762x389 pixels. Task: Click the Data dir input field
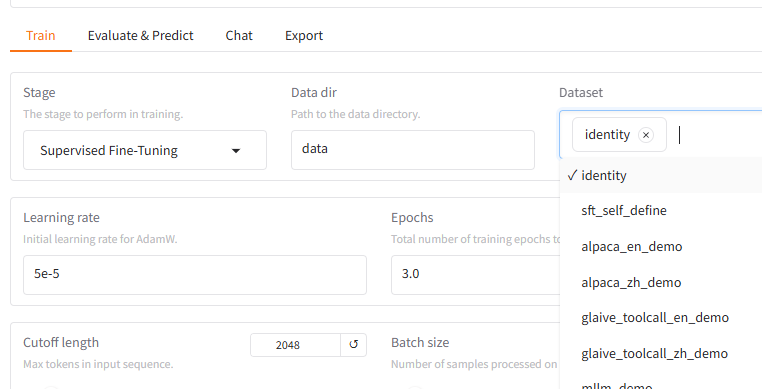413,150
